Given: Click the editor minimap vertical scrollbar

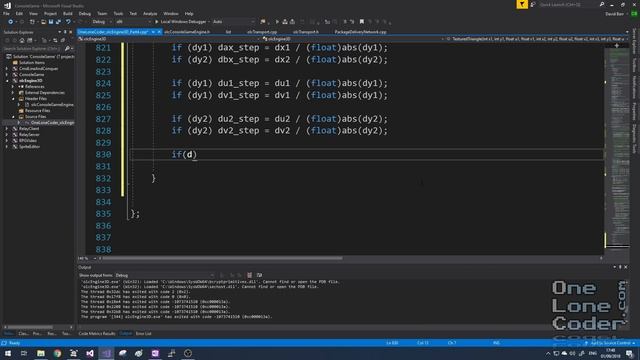Looking at the screenshot, I should (x=618, y=147).
